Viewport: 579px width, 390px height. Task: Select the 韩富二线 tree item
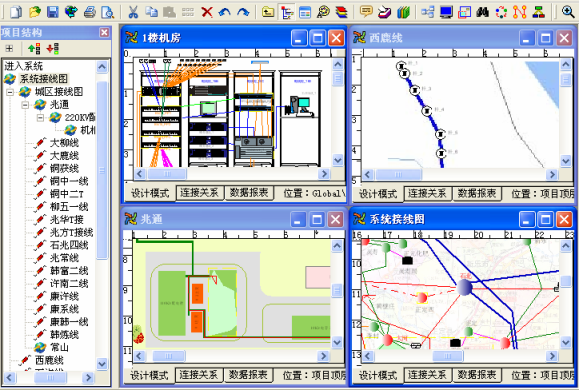click(69, 270)
